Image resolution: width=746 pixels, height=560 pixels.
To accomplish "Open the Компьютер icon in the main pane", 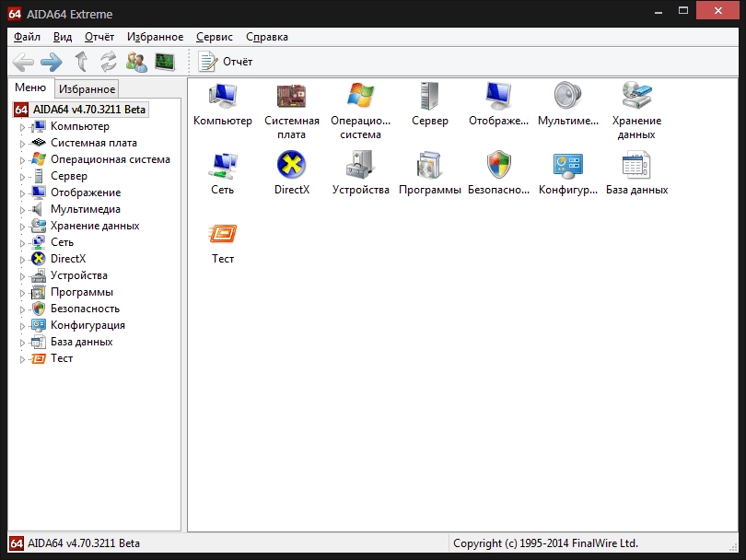I will pyautogui.click(x=223, y=104).
